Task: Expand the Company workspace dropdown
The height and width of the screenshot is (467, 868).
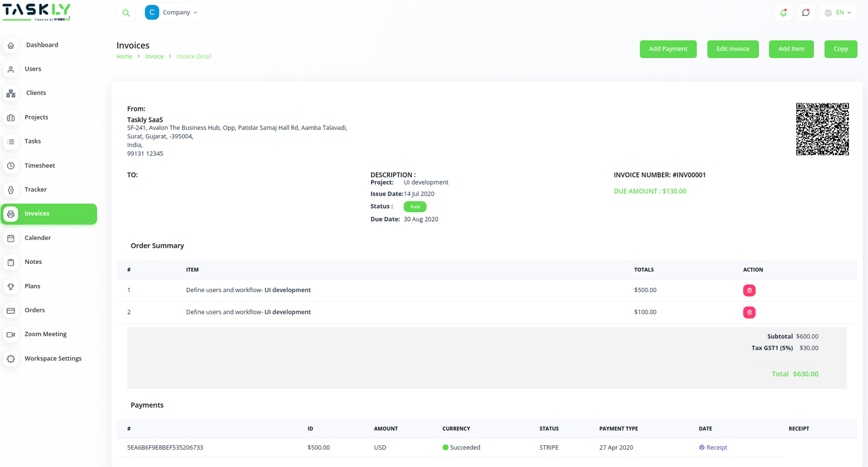Action: pos(173,12)
